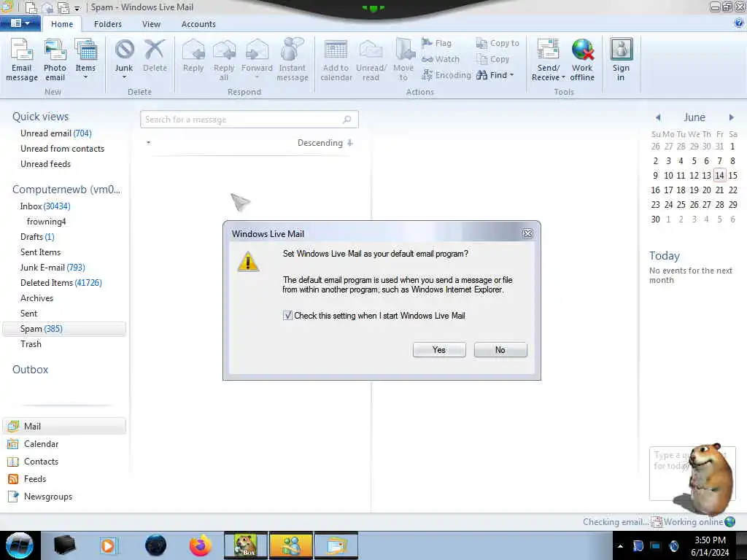
Task: Select the Archives folder
Action: pyautogui.click(x=36, y=298)
